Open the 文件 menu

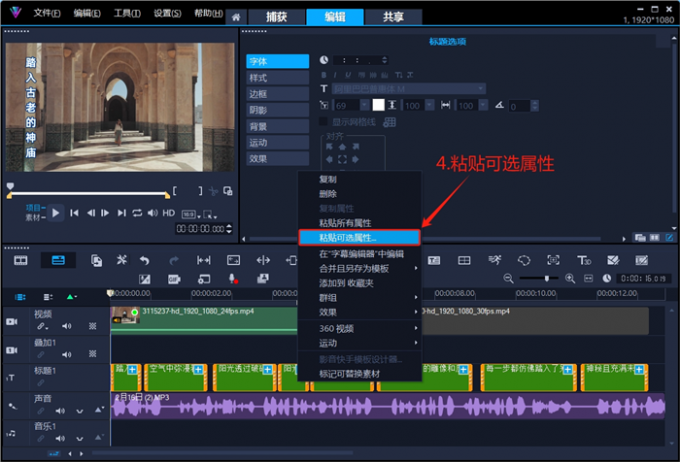tap(47, 13)
